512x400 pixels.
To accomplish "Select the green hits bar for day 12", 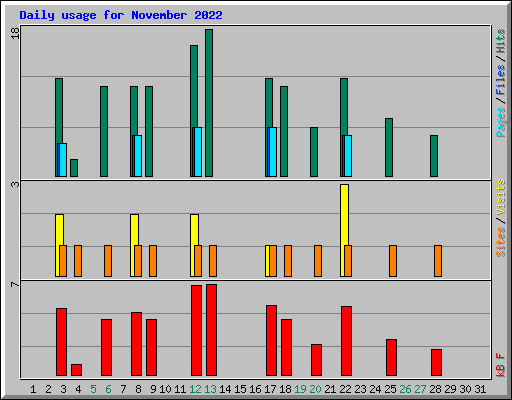I will [194, 86].
